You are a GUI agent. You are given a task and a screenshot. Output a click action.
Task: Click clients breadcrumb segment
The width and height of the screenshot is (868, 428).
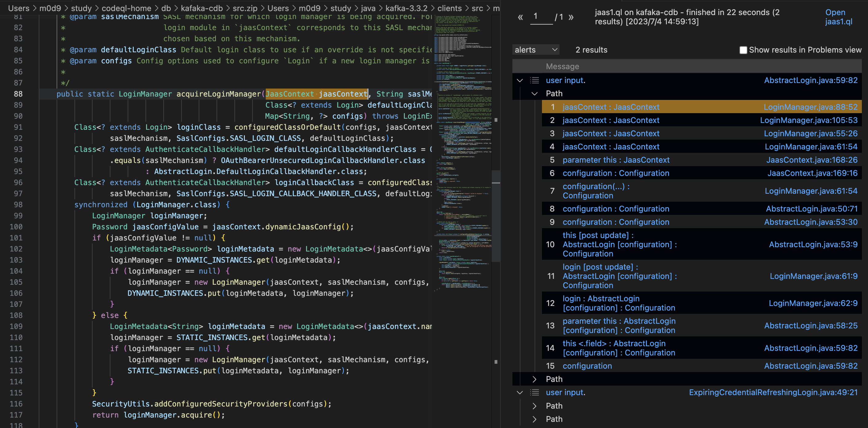(449, 8)
